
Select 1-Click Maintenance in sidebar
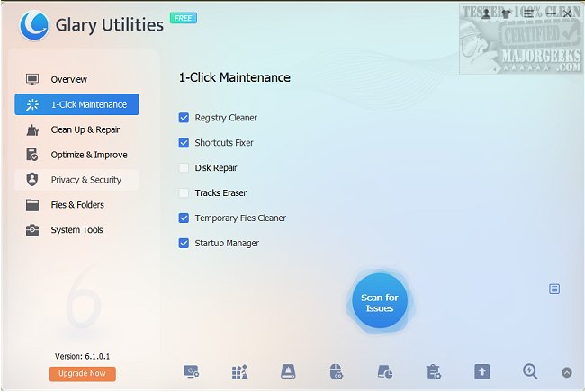coord(76,104)
